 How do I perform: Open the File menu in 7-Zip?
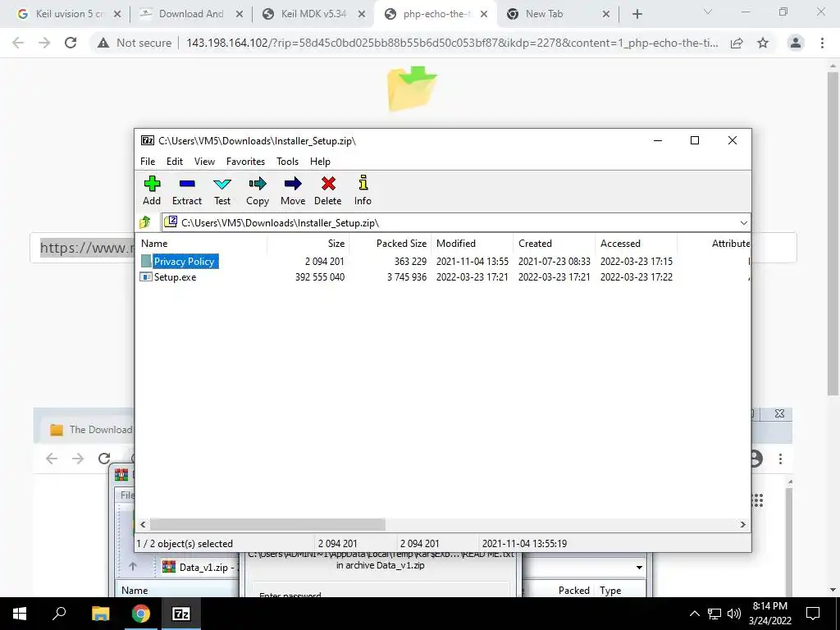click(148, 162)
